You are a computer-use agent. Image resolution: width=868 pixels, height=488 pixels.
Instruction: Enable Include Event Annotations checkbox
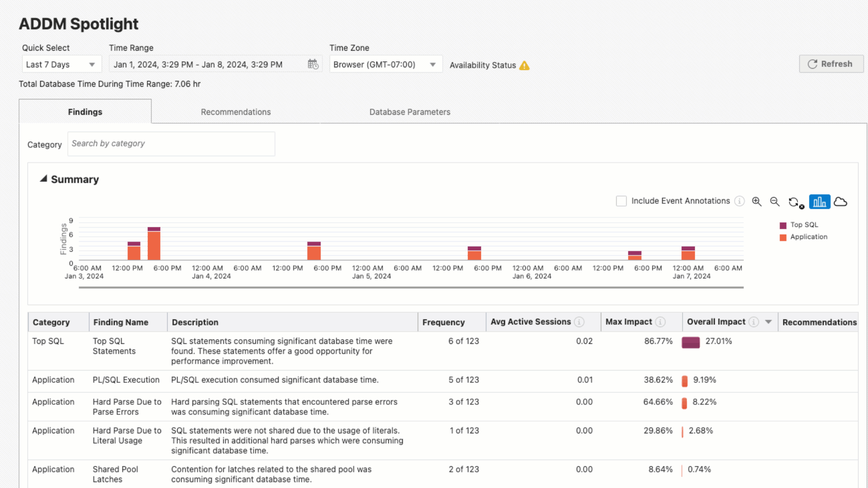[x=621, y=201]
